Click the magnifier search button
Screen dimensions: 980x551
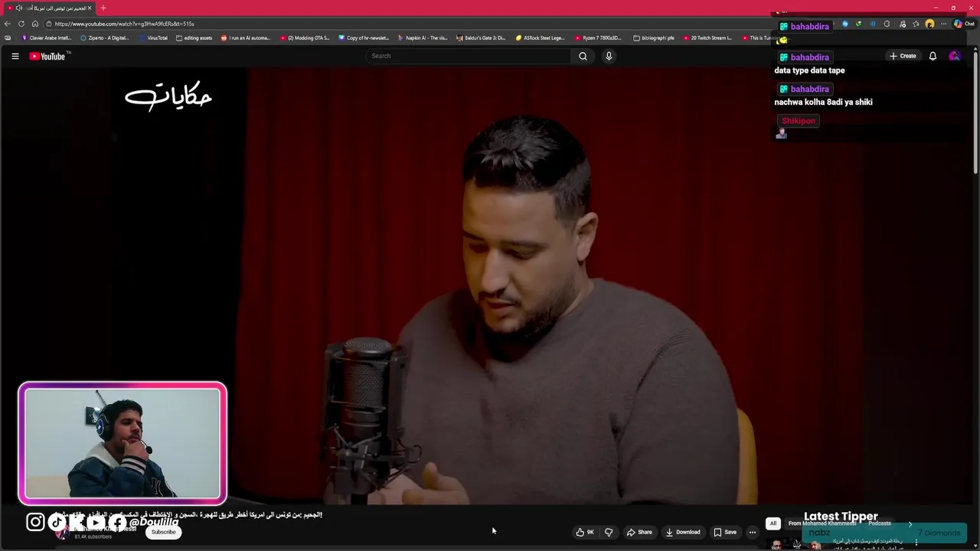click(x=583, y=56)
